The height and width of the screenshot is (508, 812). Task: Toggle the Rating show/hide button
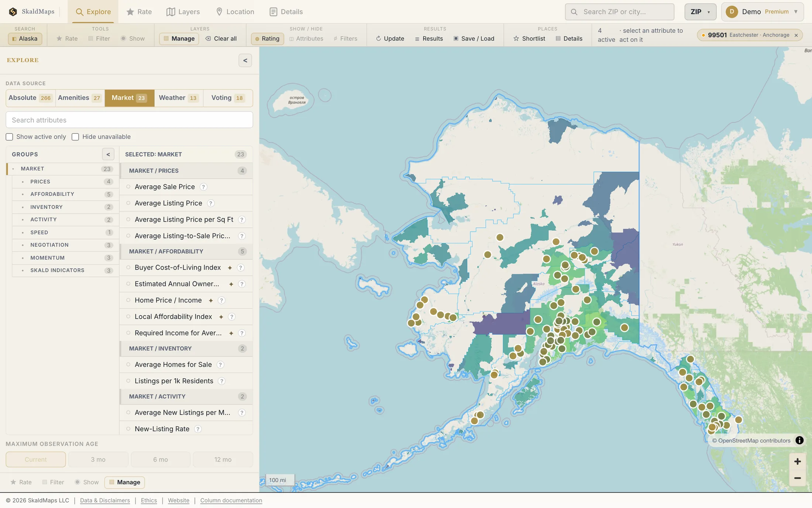[267, 38]
